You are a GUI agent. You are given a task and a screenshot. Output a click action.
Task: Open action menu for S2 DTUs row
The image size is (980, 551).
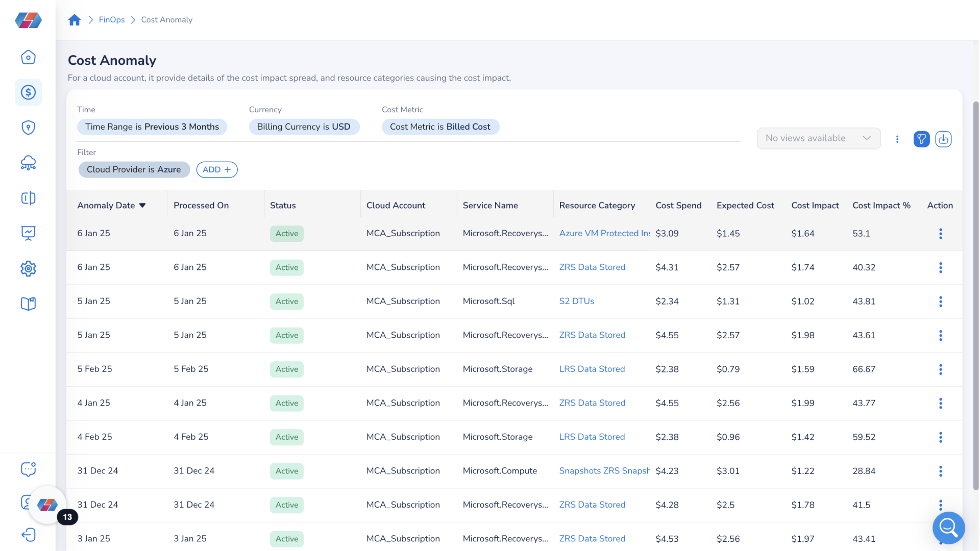[x=940, y=302]
